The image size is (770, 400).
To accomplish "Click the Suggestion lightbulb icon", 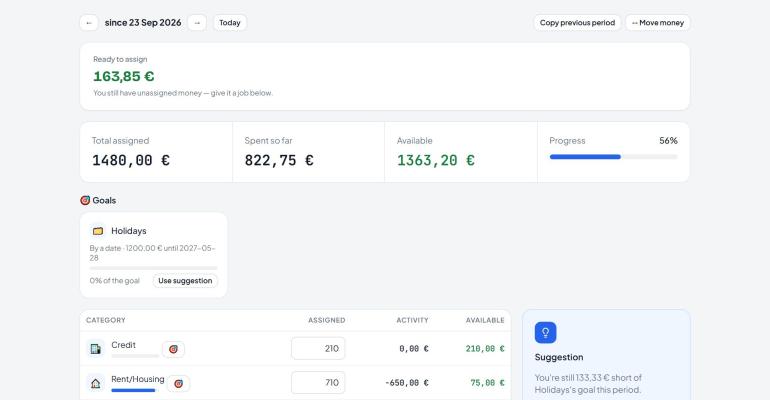I will [x=546, y=333].
